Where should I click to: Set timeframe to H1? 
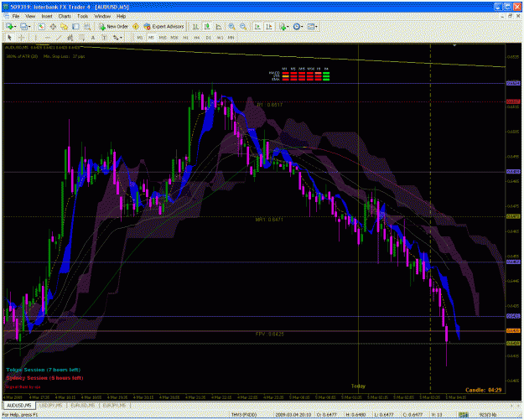pos(185,38)
